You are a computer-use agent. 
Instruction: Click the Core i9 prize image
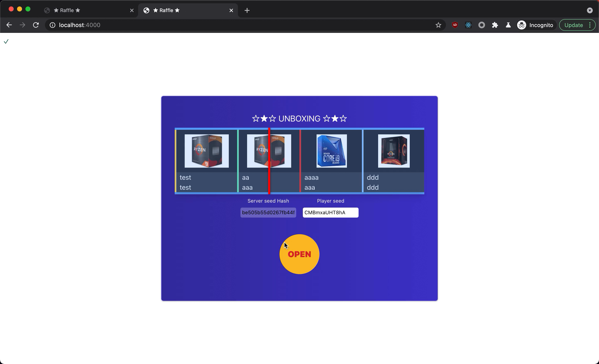332,151
